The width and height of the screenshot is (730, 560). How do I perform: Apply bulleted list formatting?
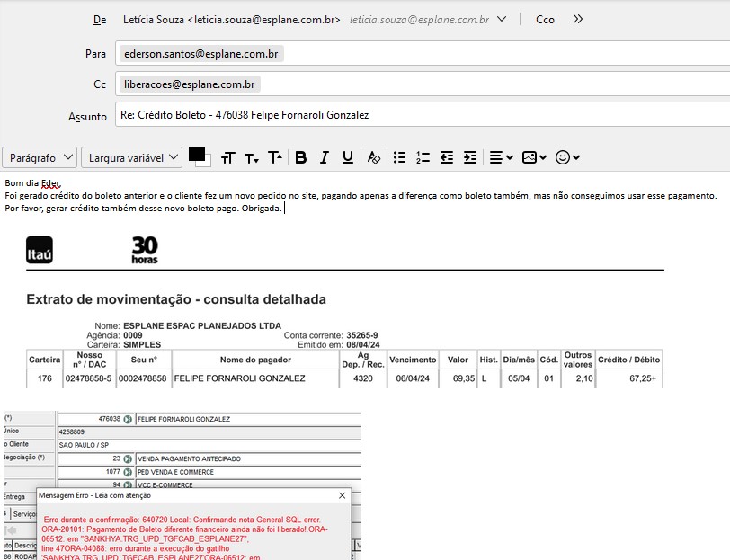point(400,157)
